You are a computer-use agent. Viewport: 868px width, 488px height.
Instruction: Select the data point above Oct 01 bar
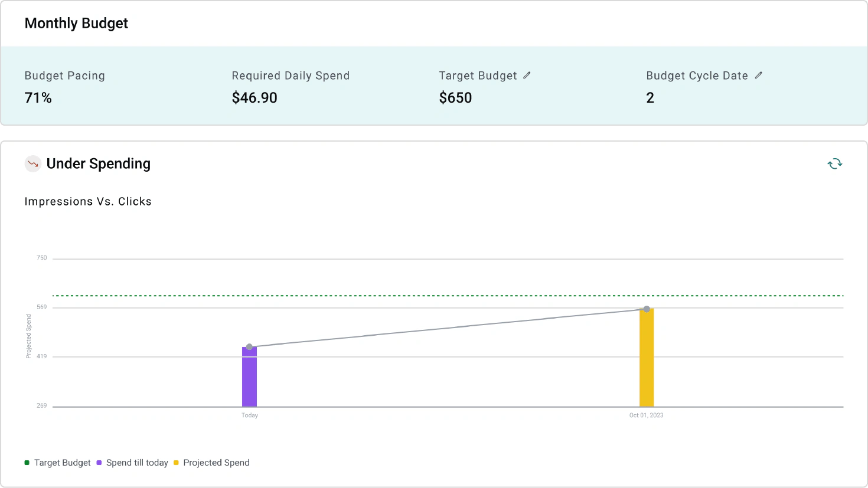tap(647, 309)
